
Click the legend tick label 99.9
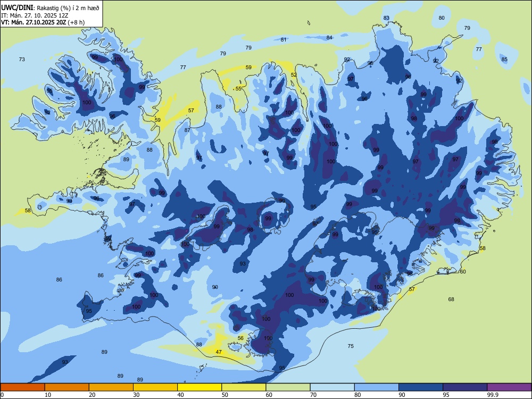pyautogui.click(x=493, y=395)
